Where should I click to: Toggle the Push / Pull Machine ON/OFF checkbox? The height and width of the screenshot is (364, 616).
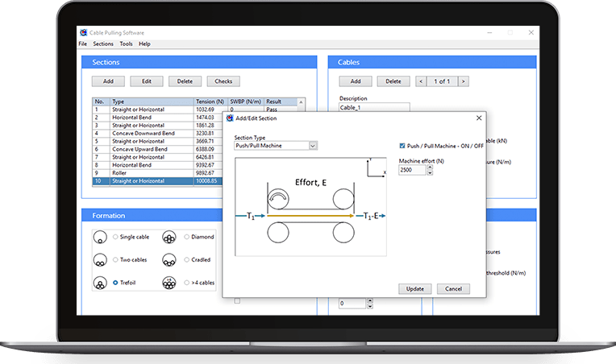pyautogui.click(x=403, y=146)
